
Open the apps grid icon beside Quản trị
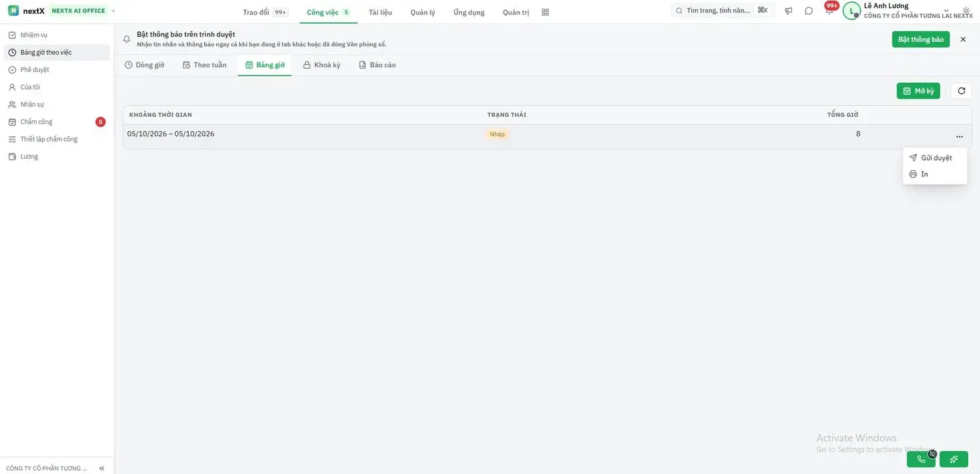546,12
